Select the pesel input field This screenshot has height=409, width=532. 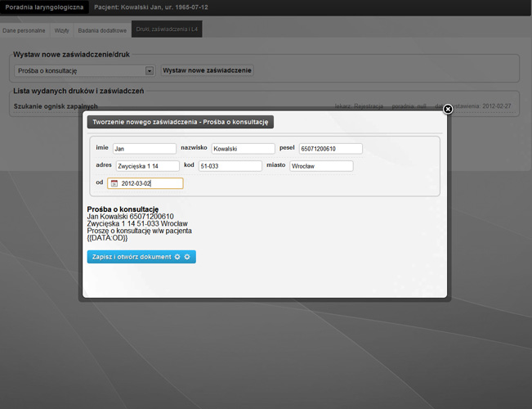coord(331,148)
